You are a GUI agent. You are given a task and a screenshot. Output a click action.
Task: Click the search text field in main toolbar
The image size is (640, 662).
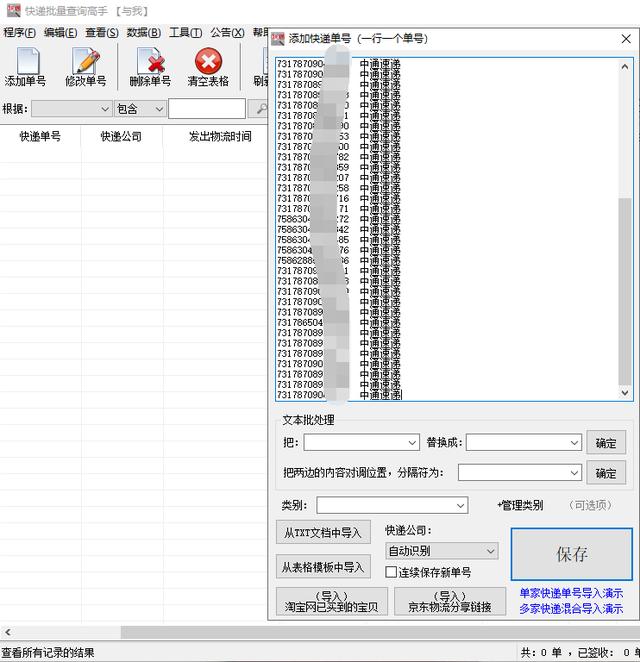click(207, 109)
